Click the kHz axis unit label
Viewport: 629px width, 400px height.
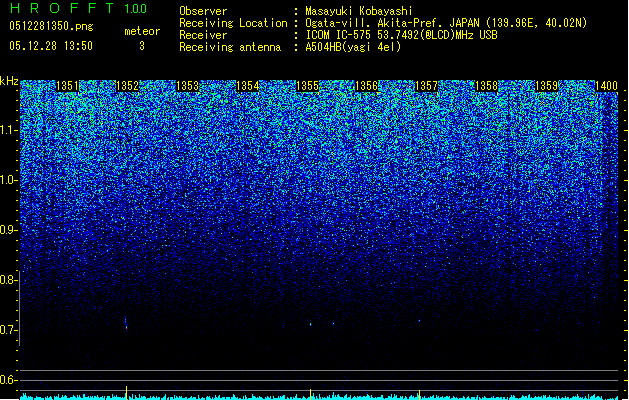[9, 81]
